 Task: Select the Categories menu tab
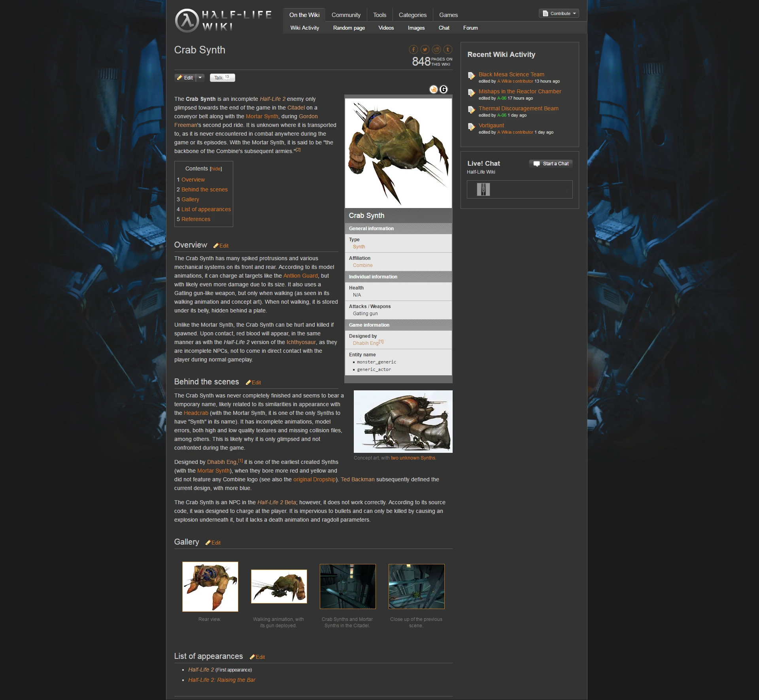412,15
